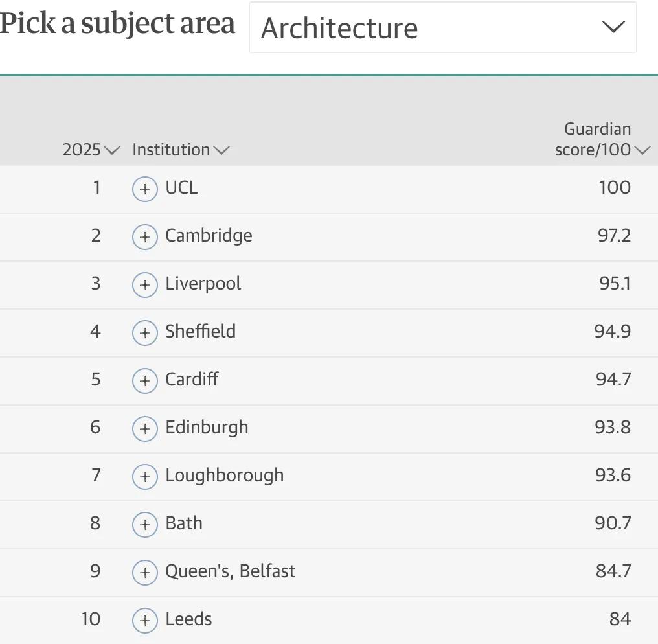Select the Loughborough institution name
This screenshot has height=644, width=658.
pos(224,476)
